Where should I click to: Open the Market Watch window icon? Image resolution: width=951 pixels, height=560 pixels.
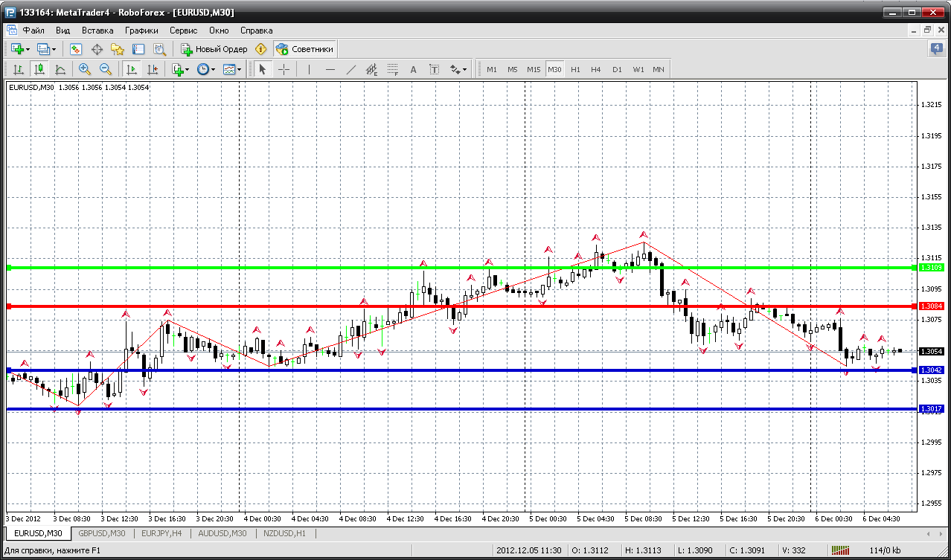[x=75, y=49]
